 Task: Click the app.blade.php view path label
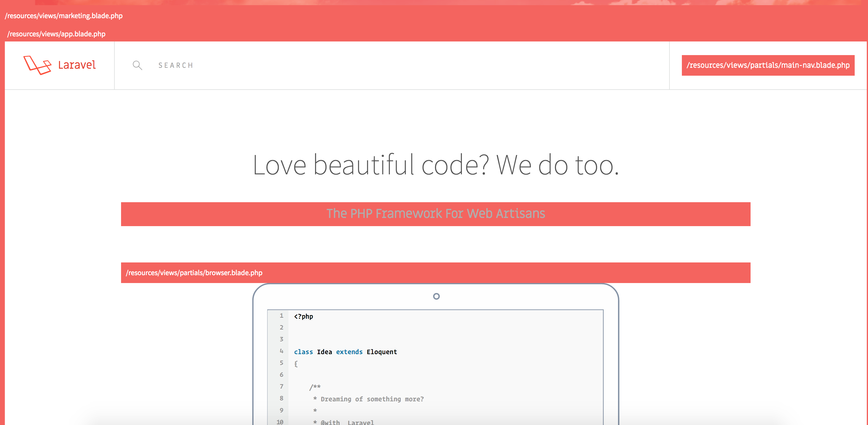point(56,34)
